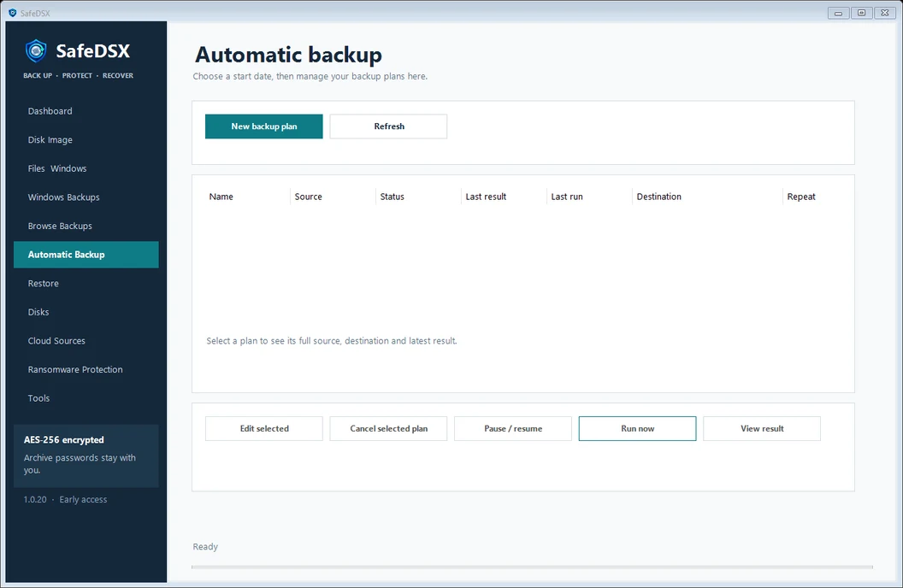
Task: Open Tools in the sidebar
Action: click(86, 398)
